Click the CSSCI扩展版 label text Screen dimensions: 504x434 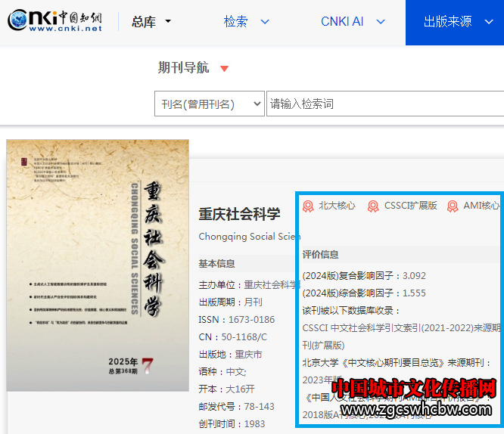(x=410, y=206)
